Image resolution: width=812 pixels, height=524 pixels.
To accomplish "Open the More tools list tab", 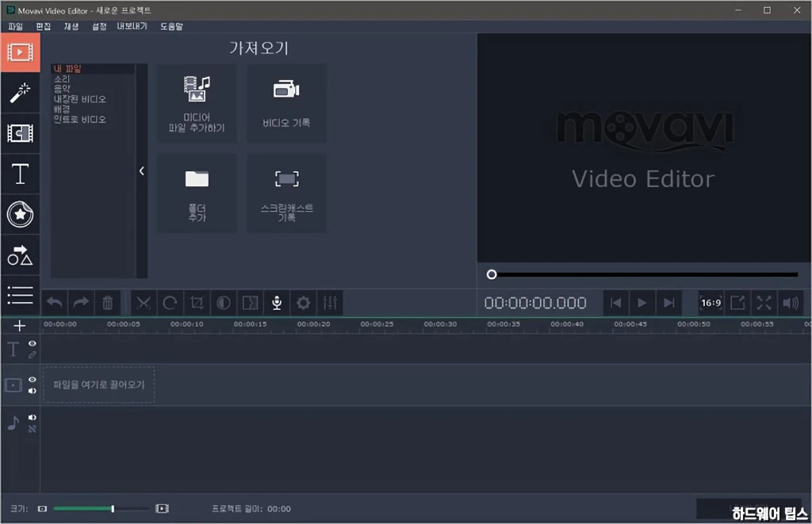I will [x=20, y=295].
